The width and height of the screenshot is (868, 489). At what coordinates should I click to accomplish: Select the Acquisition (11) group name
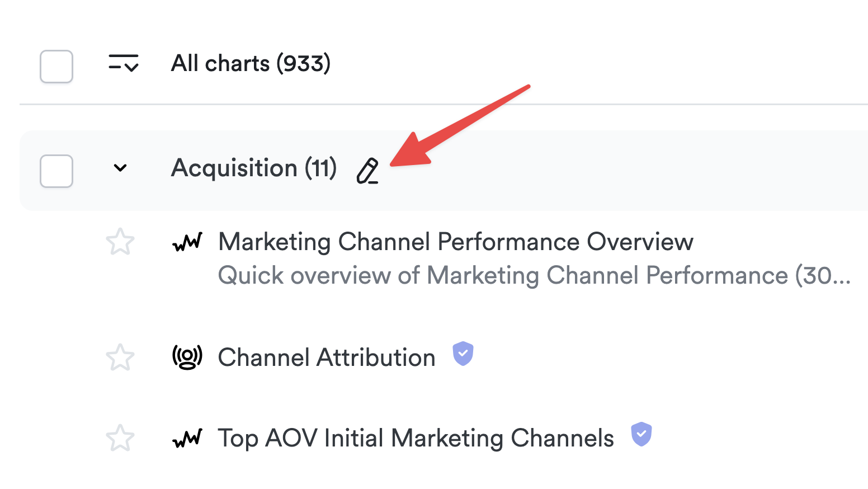[x=253, y=168]
